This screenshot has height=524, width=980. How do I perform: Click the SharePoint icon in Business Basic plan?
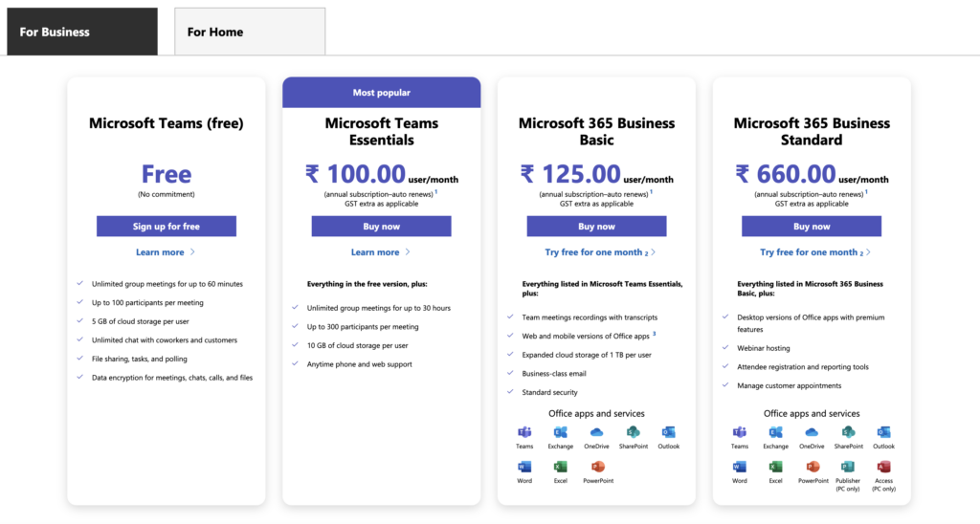point(634,432)
